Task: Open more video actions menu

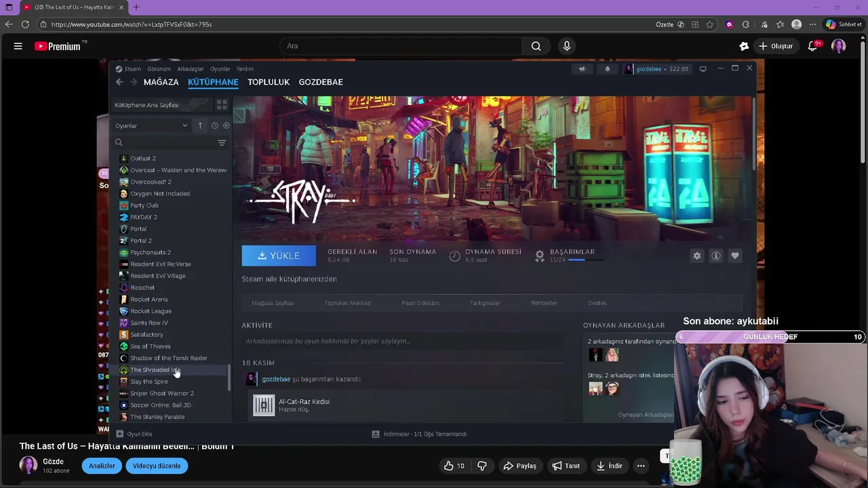Action: [x=640, y=466]
